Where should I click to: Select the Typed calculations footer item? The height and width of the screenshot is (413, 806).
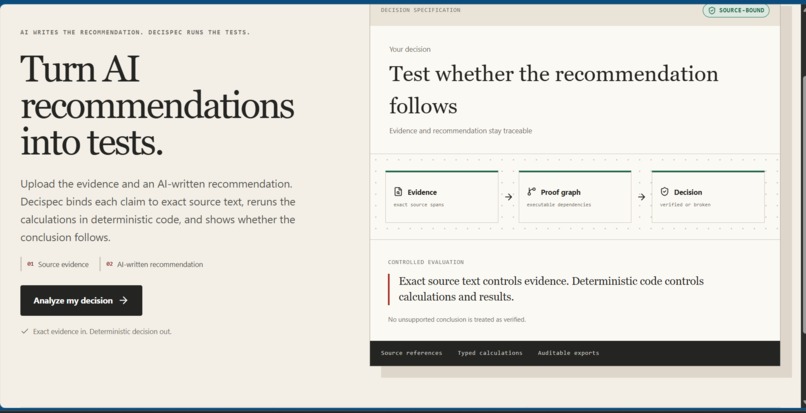tap(490, 353)
